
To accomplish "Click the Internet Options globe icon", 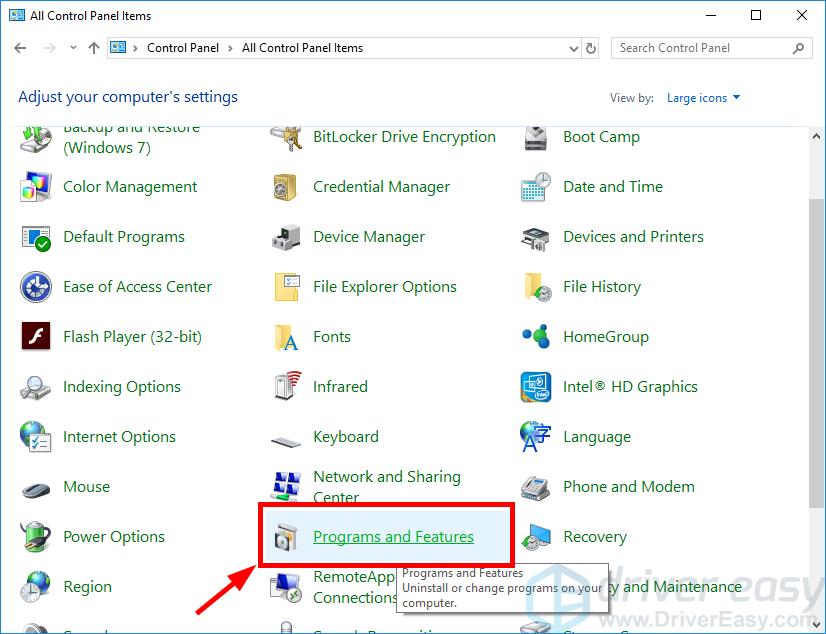I will (36, 437).
